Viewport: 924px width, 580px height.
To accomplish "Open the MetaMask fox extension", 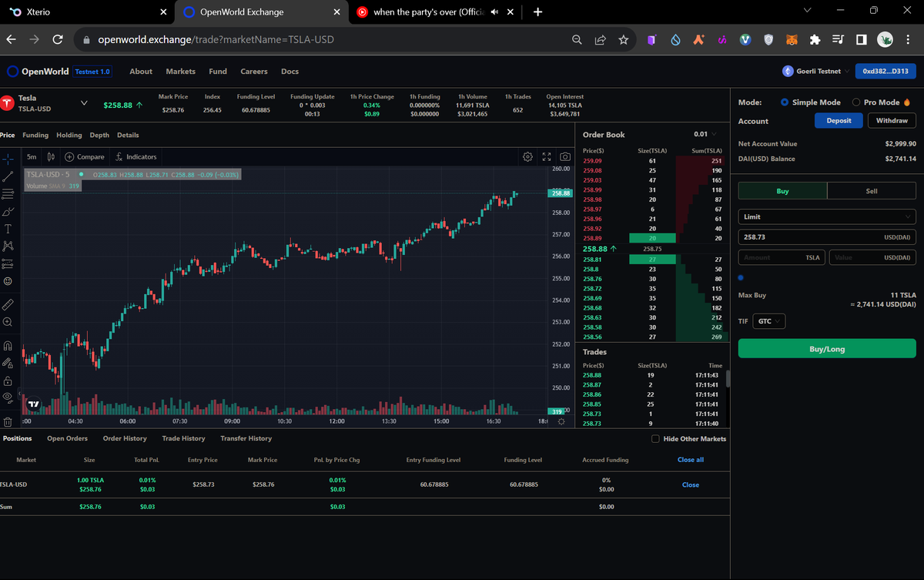I will 792,39.
